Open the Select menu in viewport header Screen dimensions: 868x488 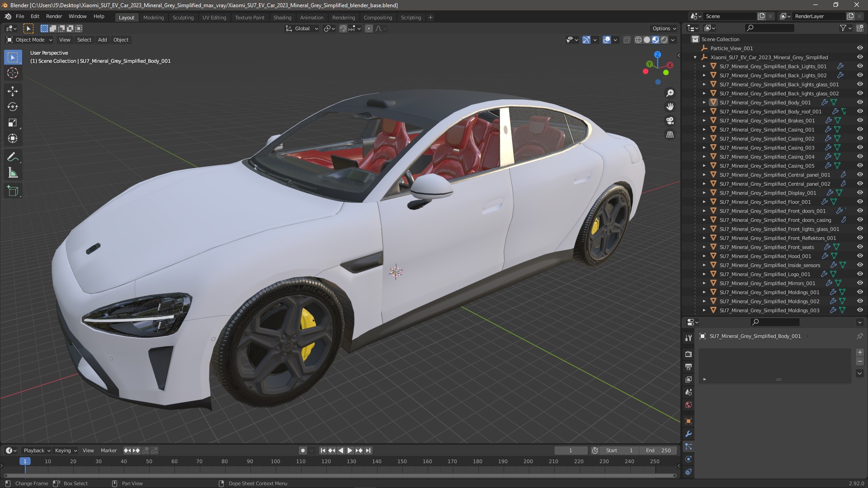click(84, 40)
